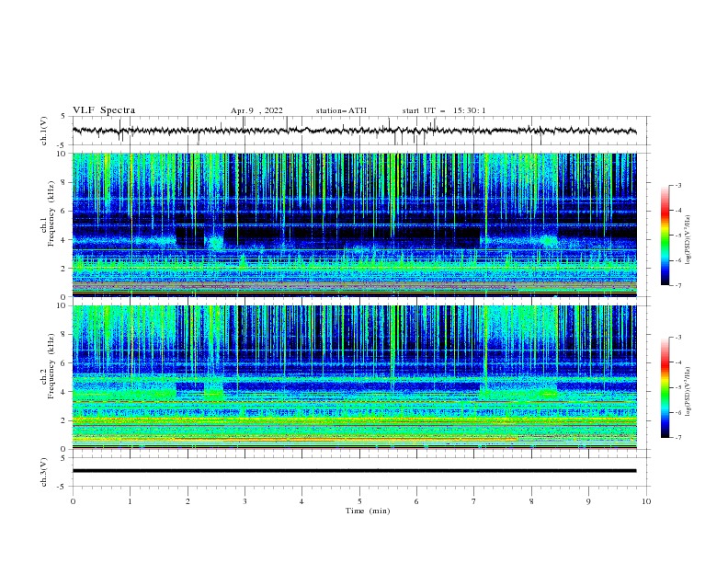Click time axis tick label '5'

tap(359, 501)
